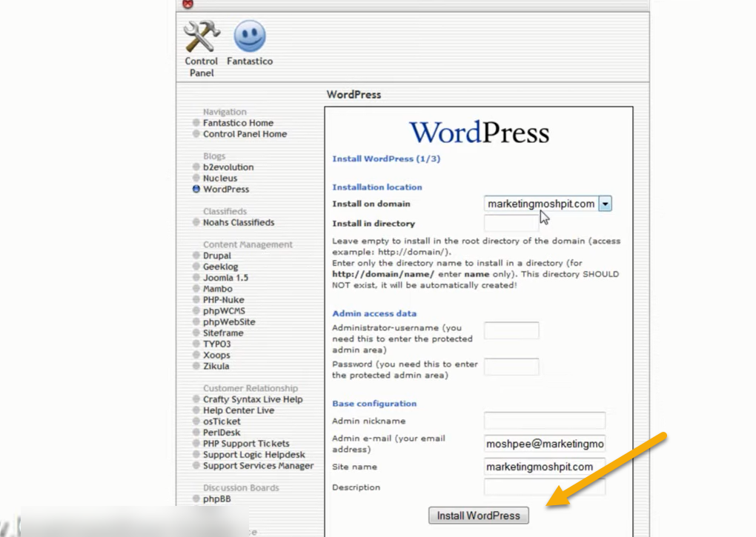Open the Nucleus blog installer link
The image size is (756, 537).
(x=220, y=179)
